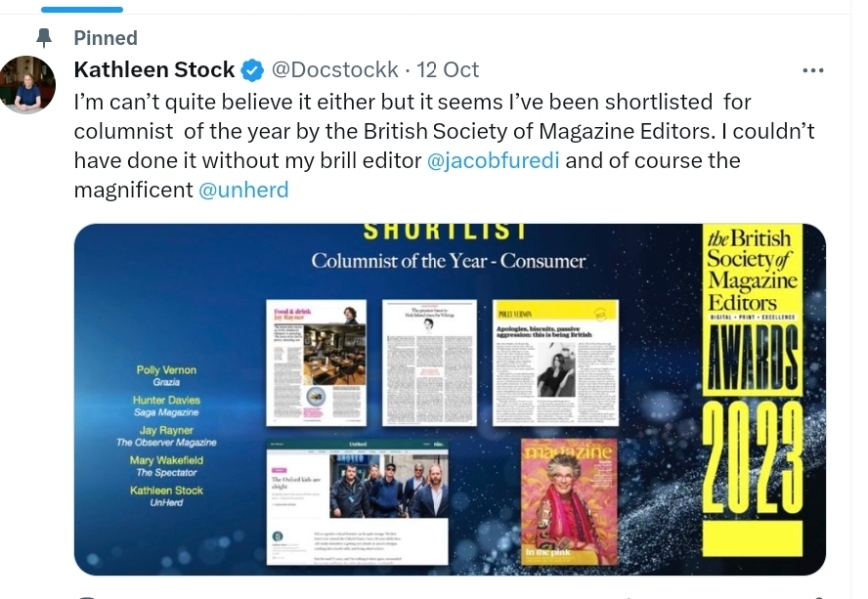Image resolution: width=868 pixels, height=599 pixels.
Task: Open Kathleen Stock's profile picture
Action: (27, 85)
